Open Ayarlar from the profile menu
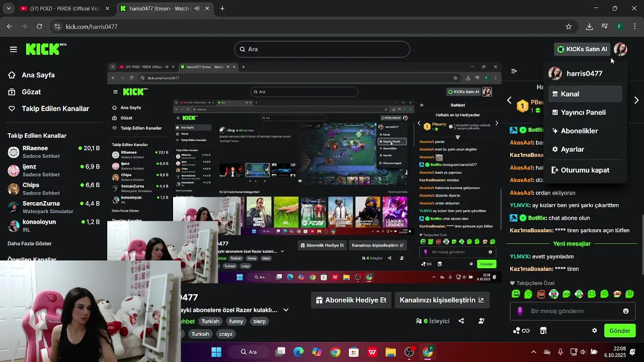 click(x=585, y=149)
